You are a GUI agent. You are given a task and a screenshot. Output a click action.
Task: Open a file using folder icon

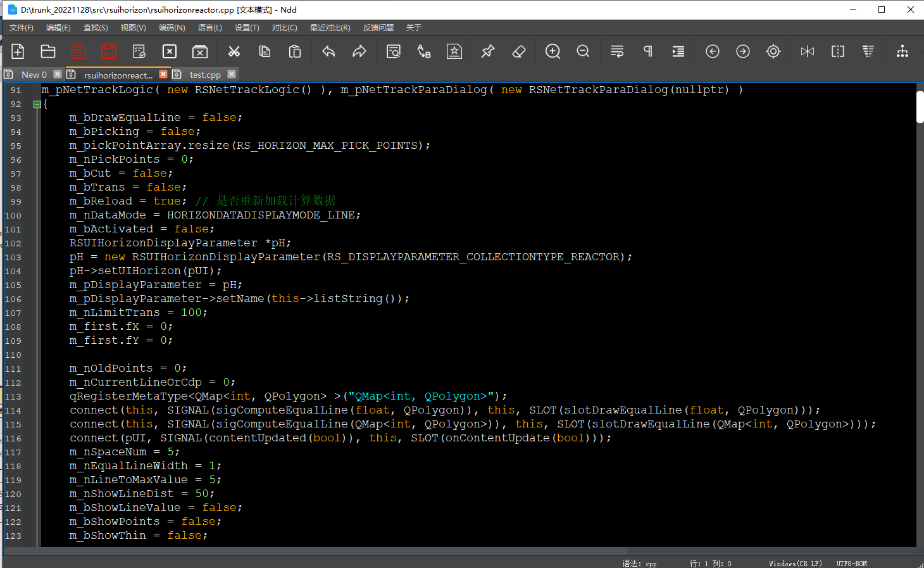coord(48,51)
